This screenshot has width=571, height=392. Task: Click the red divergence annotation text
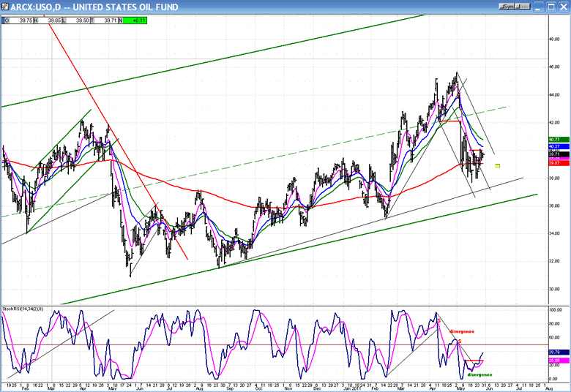point(462,331)
